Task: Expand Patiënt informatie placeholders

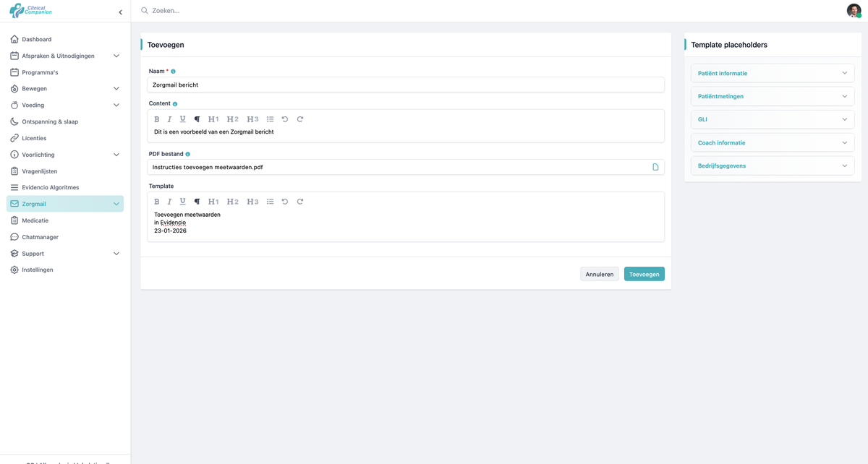Action: pos(773,73)
